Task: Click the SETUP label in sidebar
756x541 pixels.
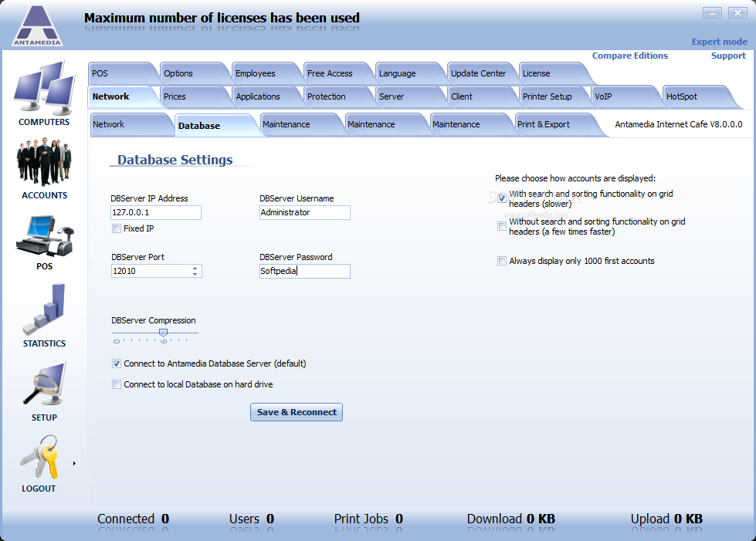Action: [44, 418]
